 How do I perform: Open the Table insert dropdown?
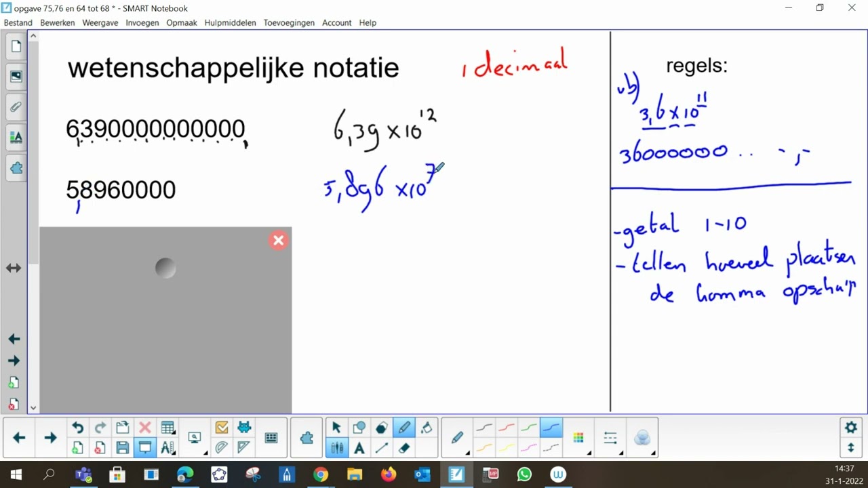(168, 428)
